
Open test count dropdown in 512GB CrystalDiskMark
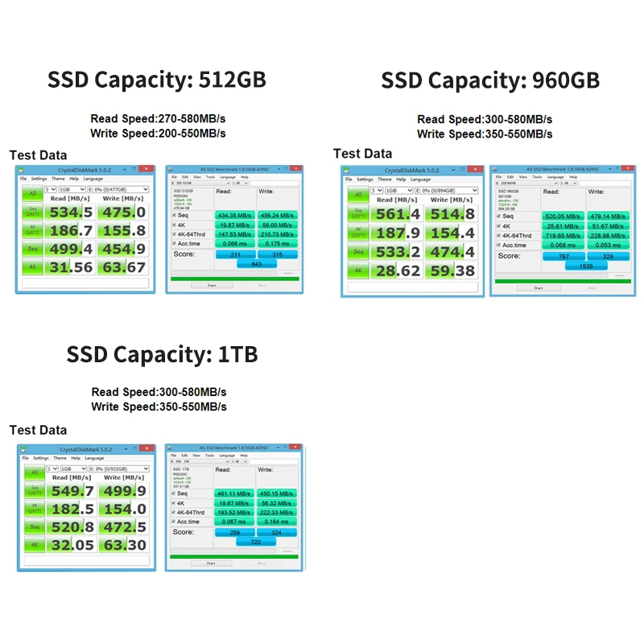coord(50,189)
